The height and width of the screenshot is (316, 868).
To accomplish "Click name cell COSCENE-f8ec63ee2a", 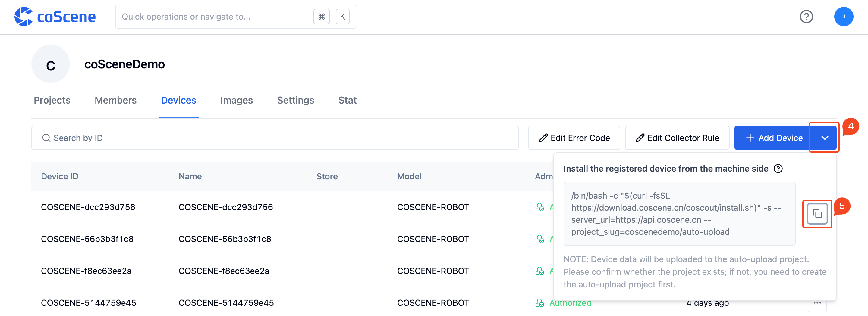I will (x=224, y=271).
